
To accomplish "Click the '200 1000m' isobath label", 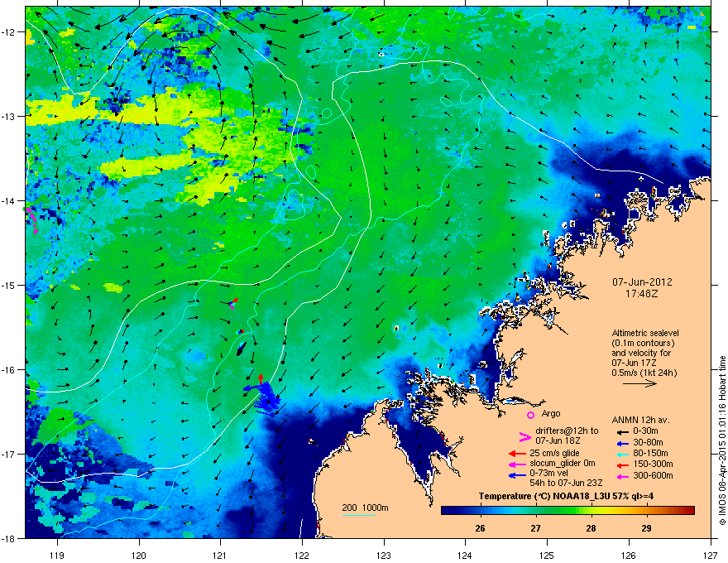I will pyautogui.click(x=365, y=508).
